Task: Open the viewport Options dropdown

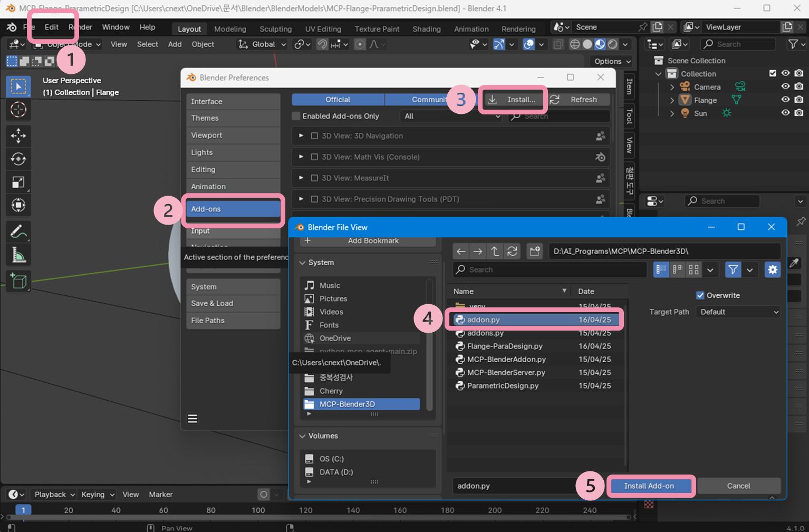Action: point(612,61)
